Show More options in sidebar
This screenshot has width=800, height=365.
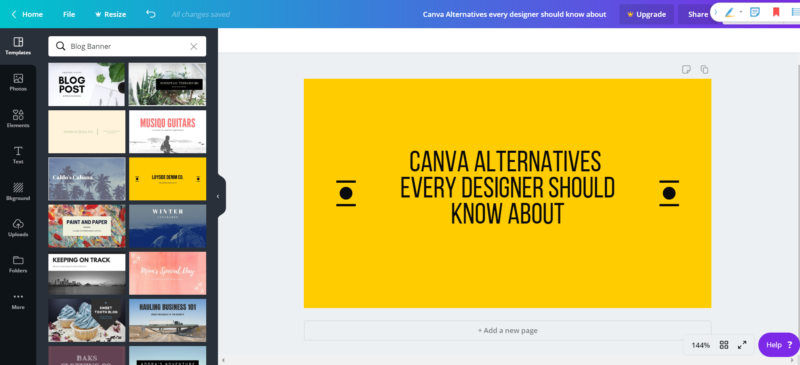(18, 301)
